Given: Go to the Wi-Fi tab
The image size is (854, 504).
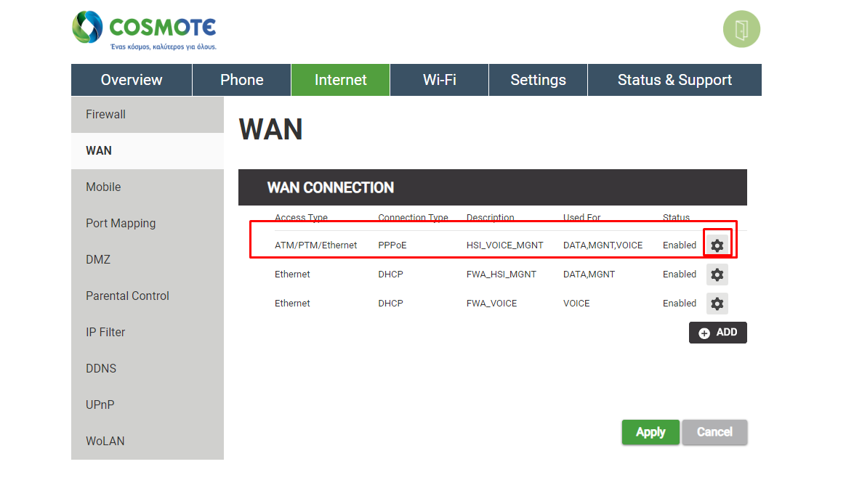Looking at the screenshot, I should click(440, 80).
